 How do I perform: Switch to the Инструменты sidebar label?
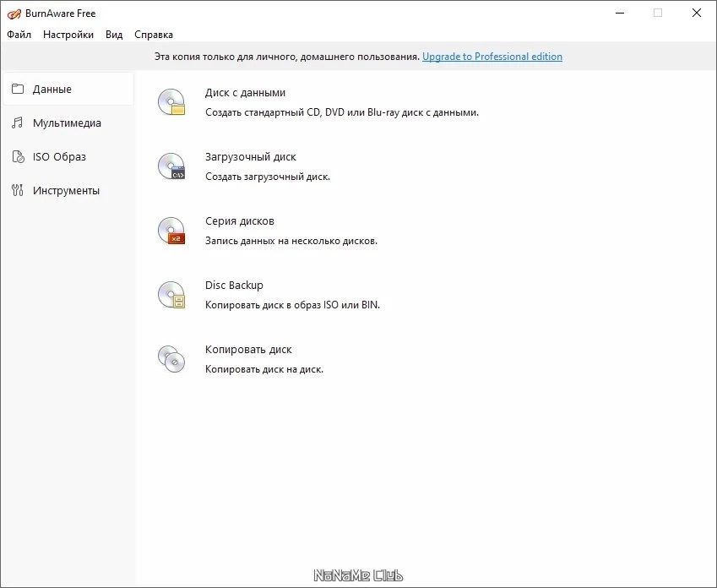(x=67, y=191)
